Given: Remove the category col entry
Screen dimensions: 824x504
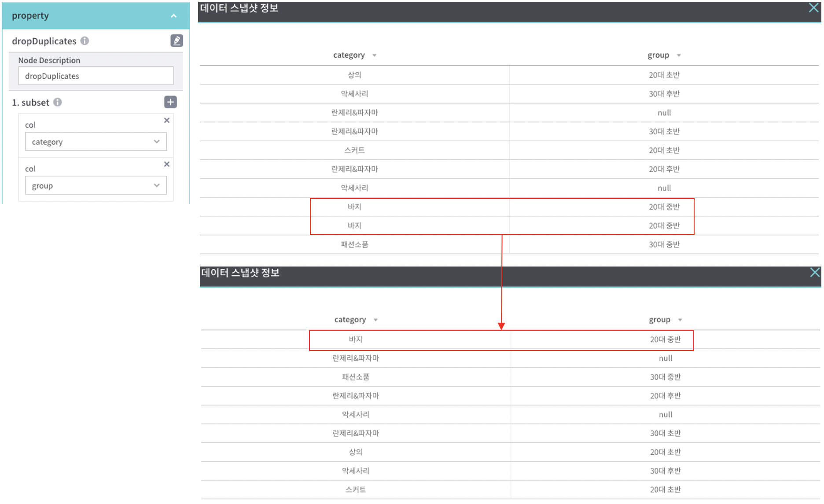Looking at the screenshot, I should 167,120.
